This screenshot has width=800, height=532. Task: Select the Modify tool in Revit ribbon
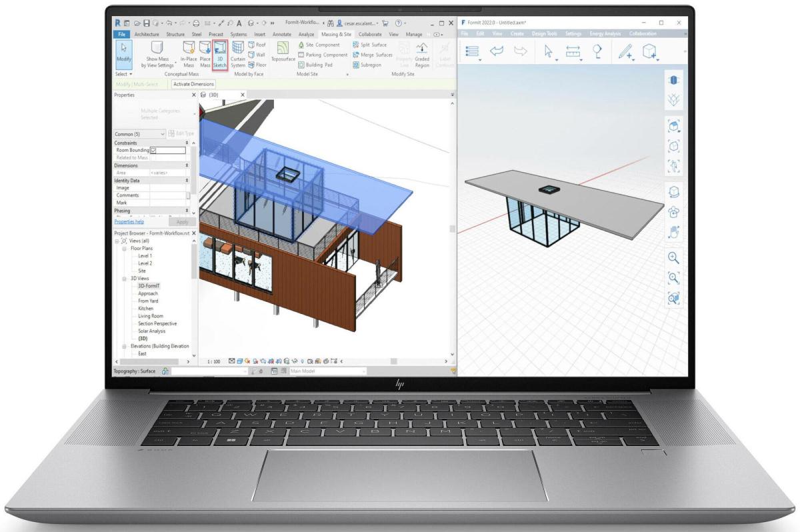click(123, 55)
